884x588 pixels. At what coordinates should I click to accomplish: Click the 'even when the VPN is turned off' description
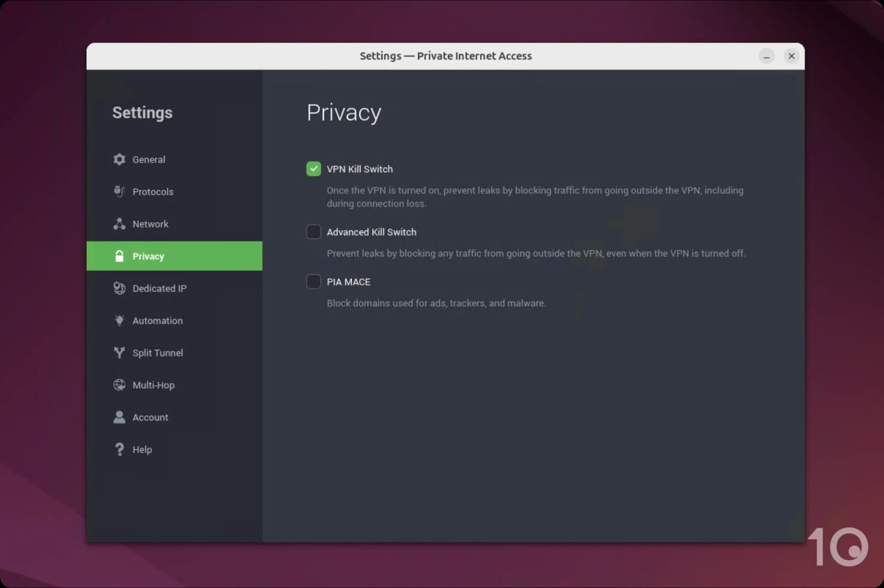click(x=536, y=253)
